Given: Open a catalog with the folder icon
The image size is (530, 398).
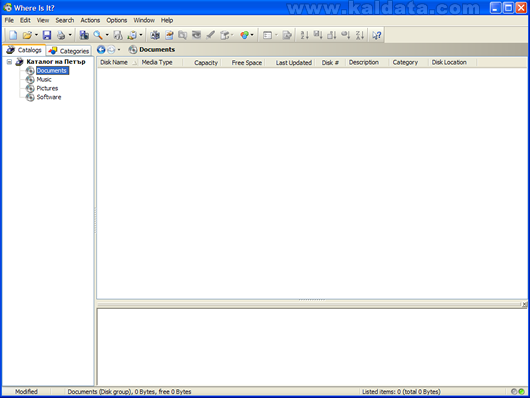Looking at the screenshot, I should (27, 35).
